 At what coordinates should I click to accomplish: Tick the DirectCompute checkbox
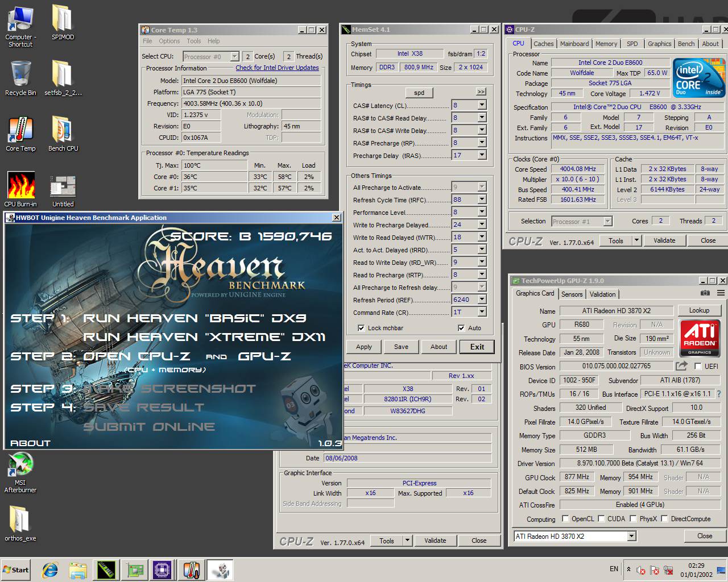click(664, 518)
